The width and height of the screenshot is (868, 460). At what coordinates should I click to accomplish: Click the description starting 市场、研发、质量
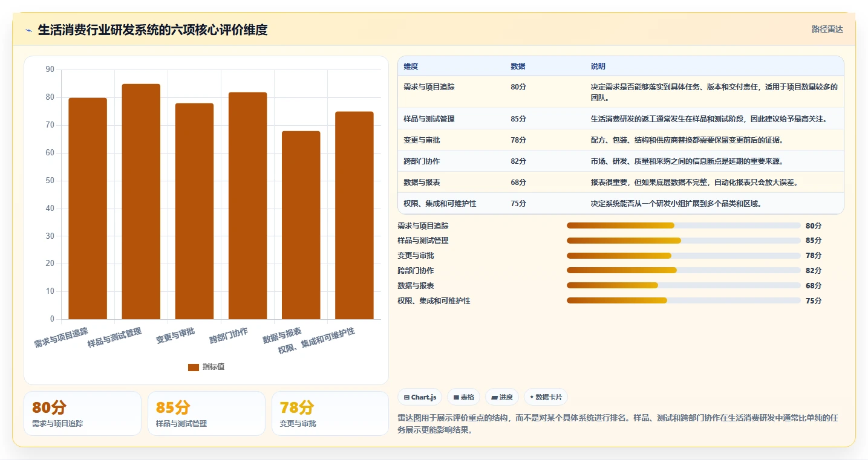[x=687, y=161]
